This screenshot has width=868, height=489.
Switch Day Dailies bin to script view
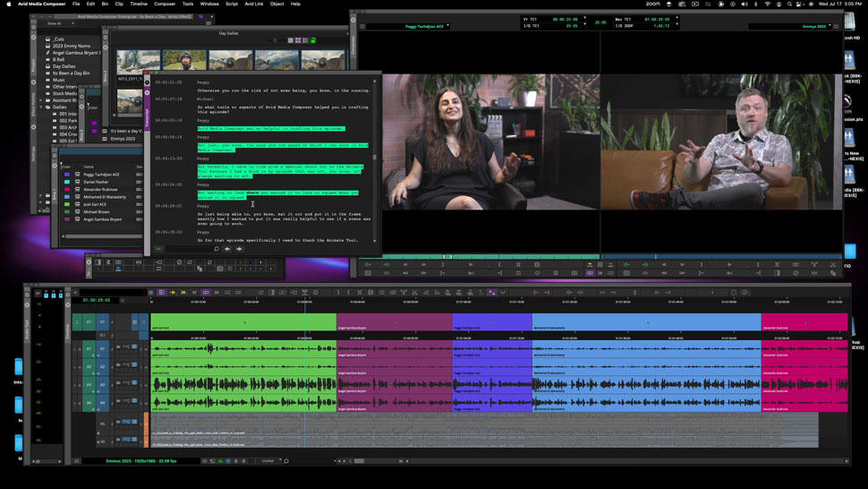(305, 40)
